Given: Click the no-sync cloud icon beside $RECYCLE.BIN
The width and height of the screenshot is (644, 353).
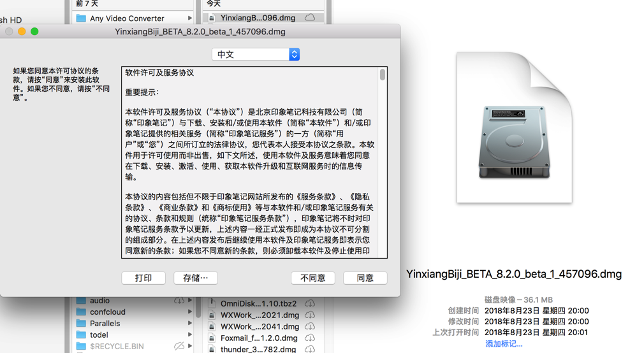Looking at the screenshot, I should tap(179, 346).
